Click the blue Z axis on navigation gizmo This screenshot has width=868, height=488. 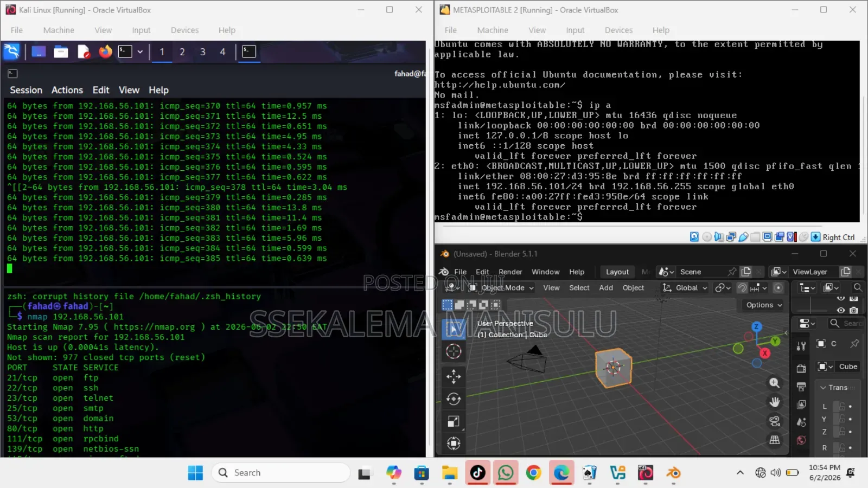point(756,326)
